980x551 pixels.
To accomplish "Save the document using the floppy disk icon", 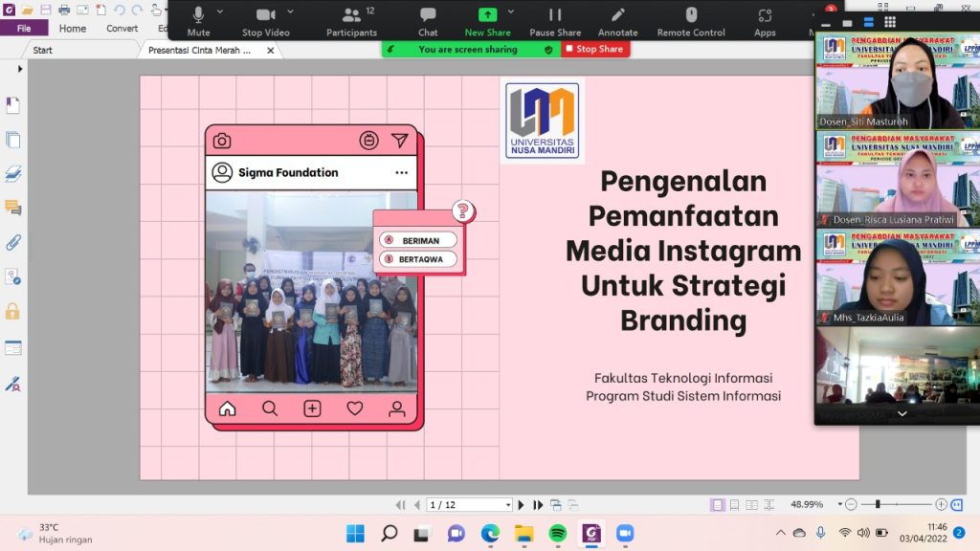I will click(46, 10).
